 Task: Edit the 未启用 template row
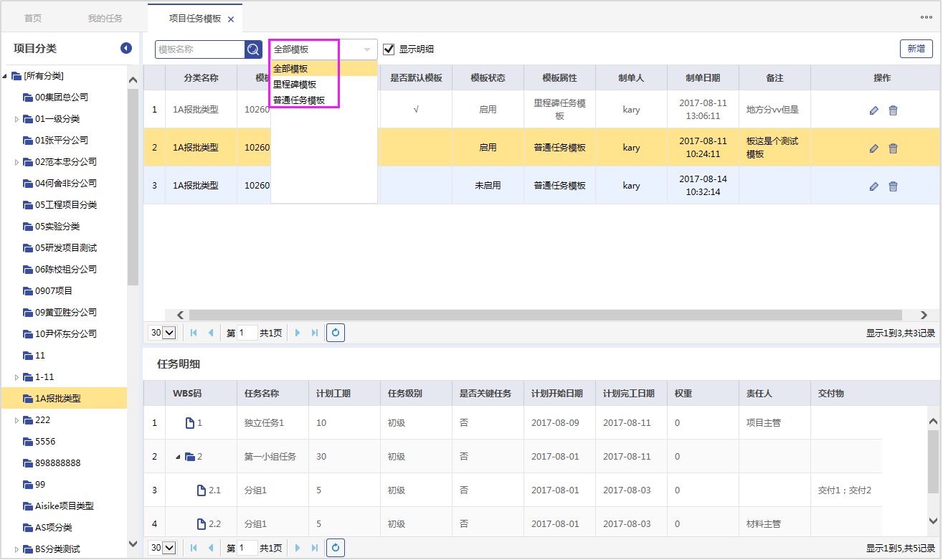pos(873,186)
